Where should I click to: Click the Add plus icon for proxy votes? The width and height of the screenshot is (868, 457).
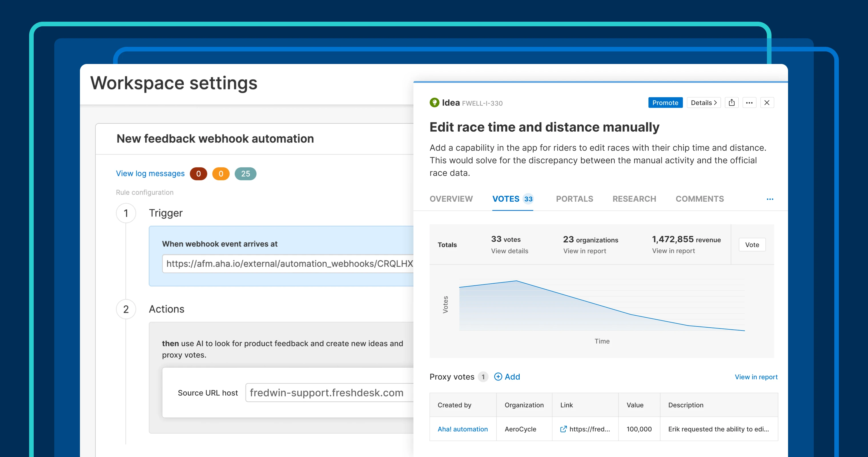pyautogui.click(x=499, y=377)
